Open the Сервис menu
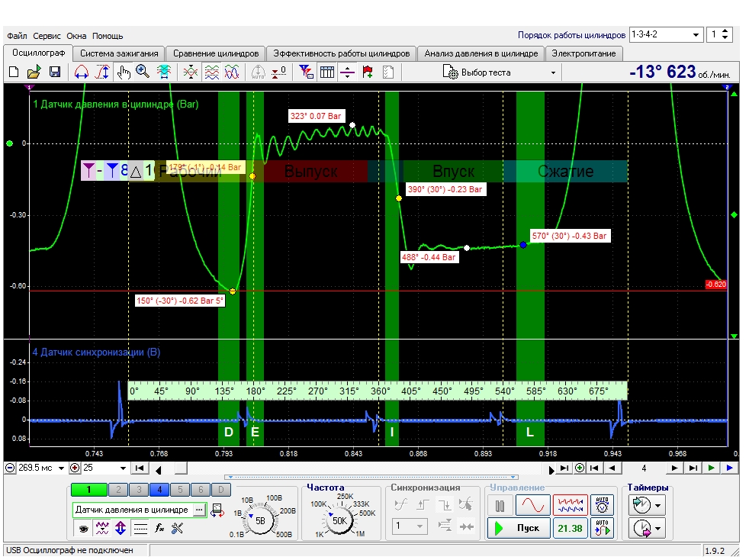 click(47, 36)
